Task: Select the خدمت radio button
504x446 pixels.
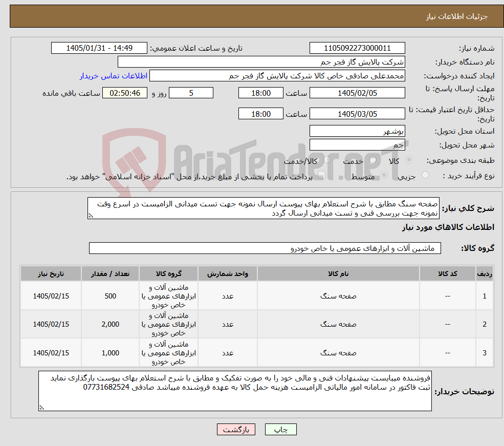Action: click(373, 159)
